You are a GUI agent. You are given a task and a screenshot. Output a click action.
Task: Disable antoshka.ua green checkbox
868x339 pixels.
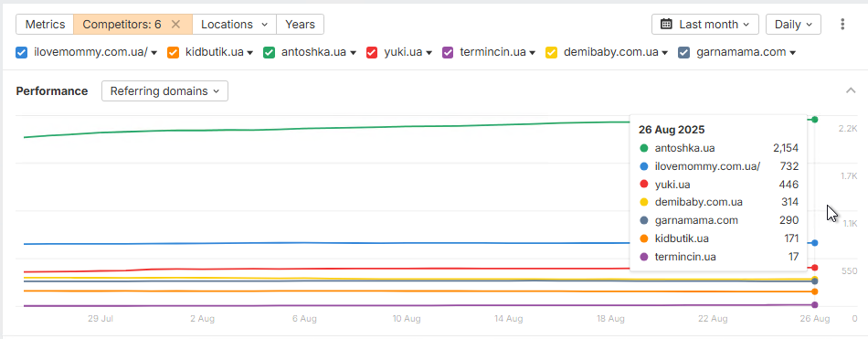coord(269,53)
